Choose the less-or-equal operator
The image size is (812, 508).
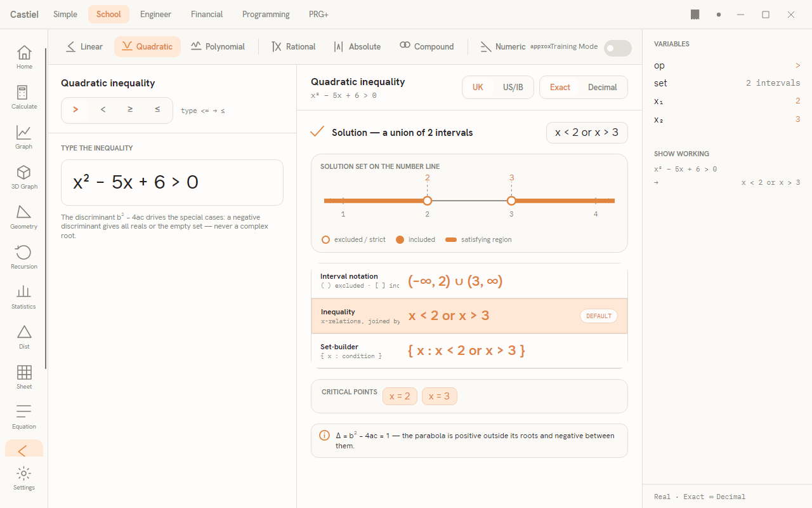point(157,110)
